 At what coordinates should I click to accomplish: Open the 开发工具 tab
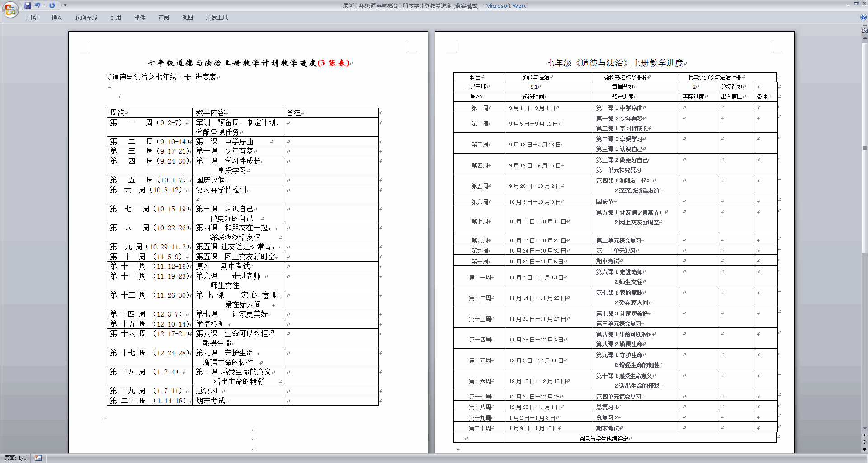pos(217,18)
